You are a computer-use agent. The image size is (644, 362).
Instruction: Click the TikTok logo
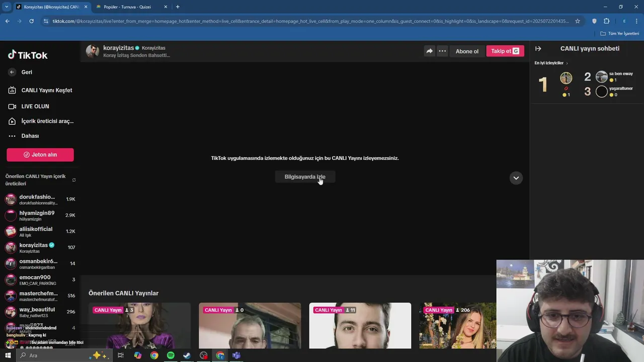(x=28, y=55)
